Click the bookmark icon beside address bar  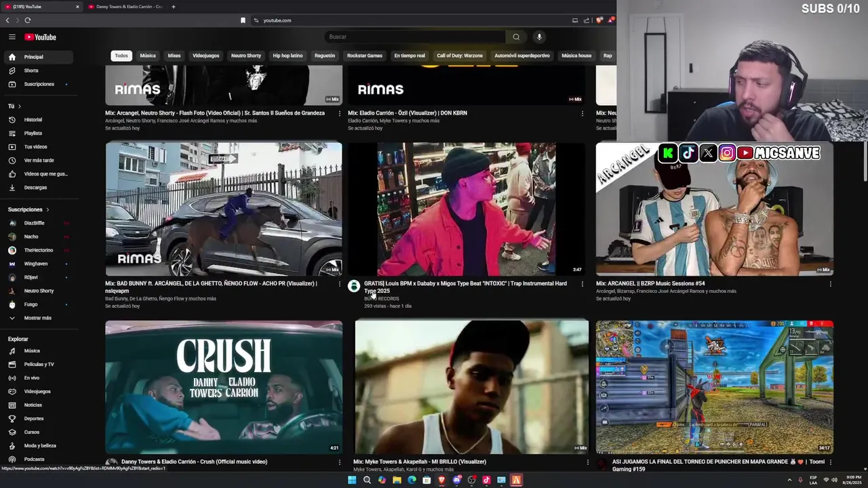[x=243, y=20]
